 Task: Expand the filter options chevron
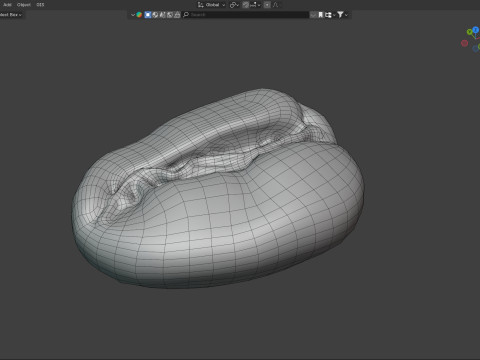point(346,15)
